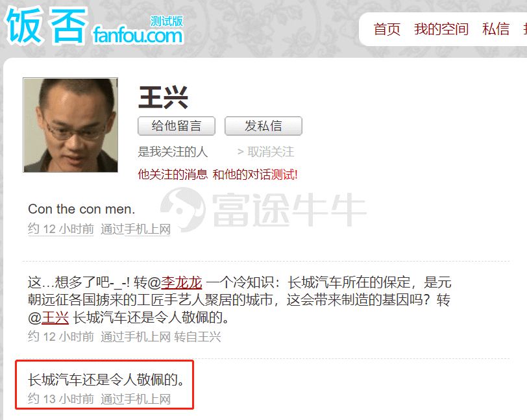This screenshot has width=527, height=420.
Task: Open 王兴's profile avatar photo
Action: (x=70, y=125)
